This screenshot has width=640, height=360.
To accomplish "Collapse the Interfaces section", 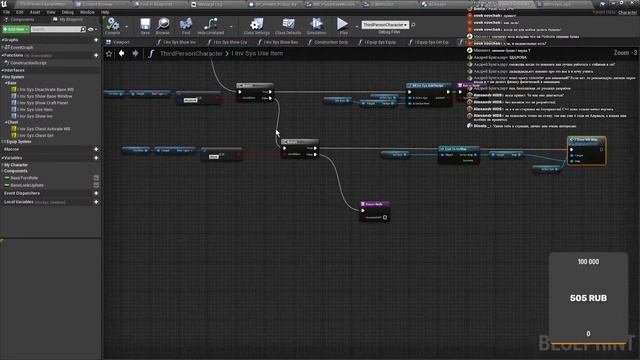I will click(2, 70).
